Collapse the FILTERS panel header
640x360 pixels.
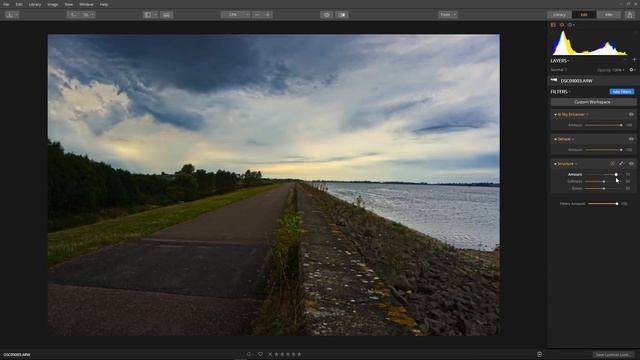coord(560,92)
